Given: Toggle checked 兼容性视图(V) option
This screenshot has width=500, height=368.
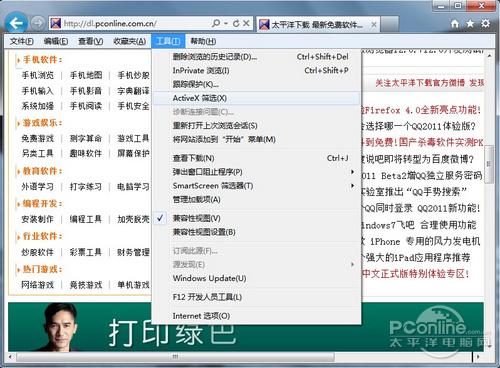Looking at the screenshot, I should click(x=256, y=218).
